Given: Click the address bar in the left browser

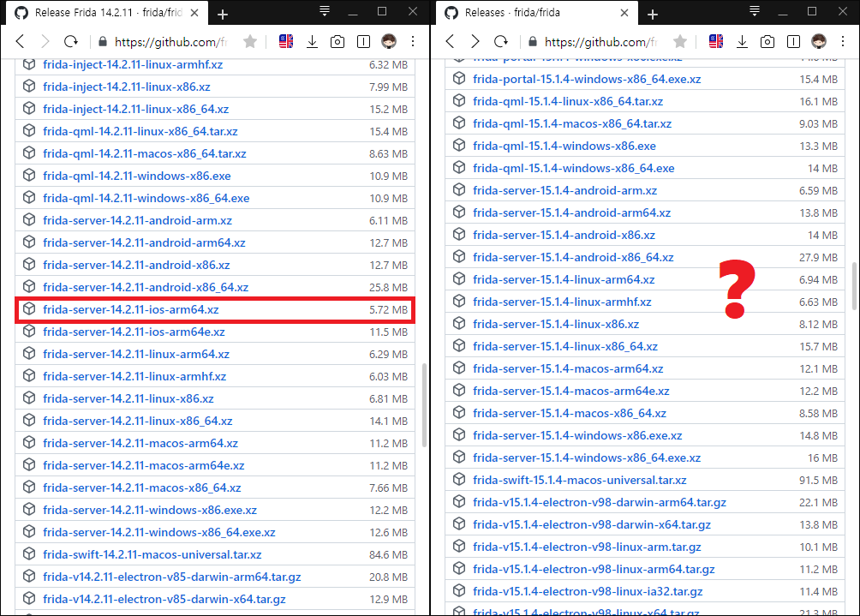Looking at the screenshot, I should click(171, 41).
